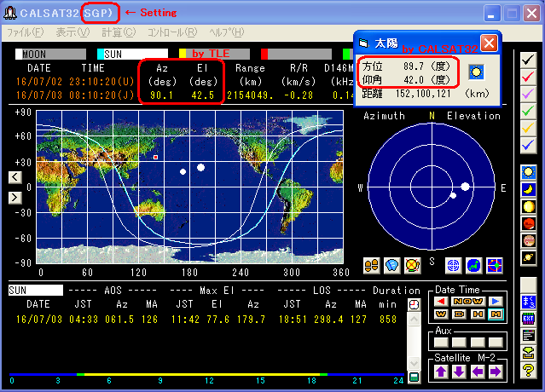This screenshot has width=545, height=392.
Task: Click the blue polar radar grid icon
Action: tap(454, 266)
